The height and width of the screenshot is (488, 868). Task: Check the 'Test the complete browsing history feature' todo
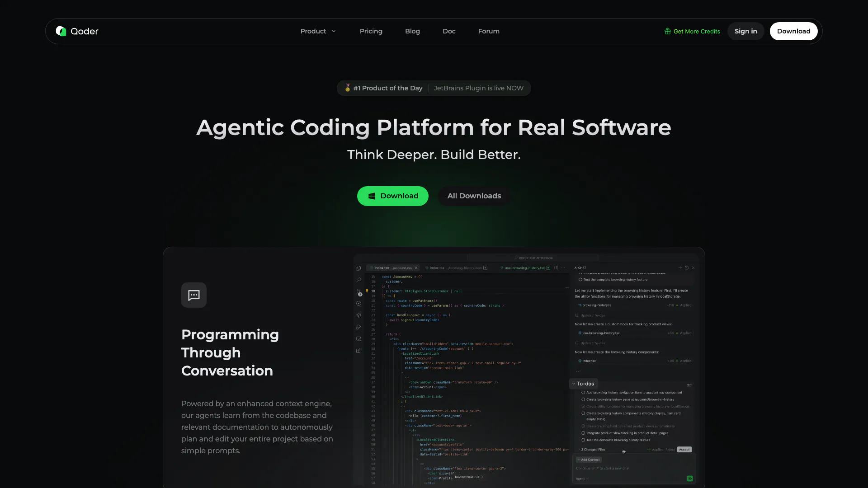coord(583,440)
